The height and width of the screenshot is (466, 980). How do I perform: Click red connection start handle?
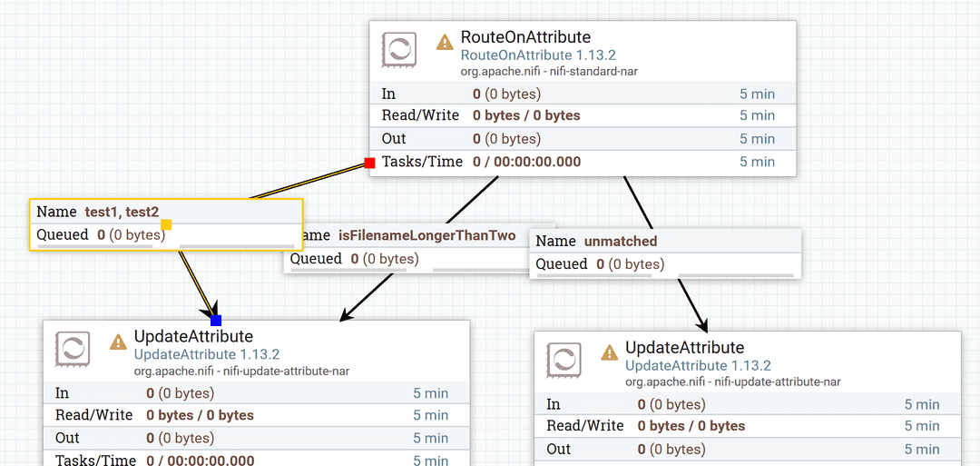(369, 164)
